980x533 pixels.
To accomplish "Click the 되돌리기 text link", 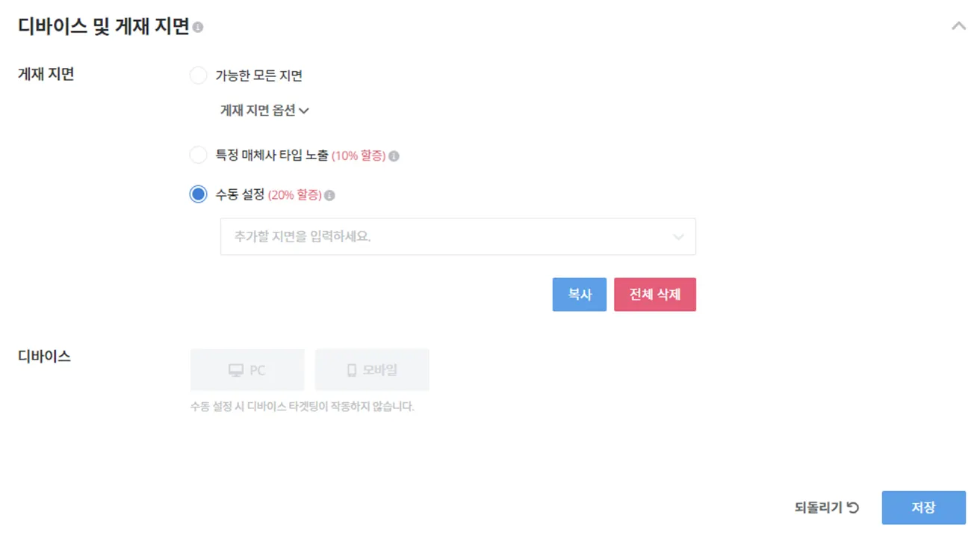I will pyautogui.click(x=819, y=508).
